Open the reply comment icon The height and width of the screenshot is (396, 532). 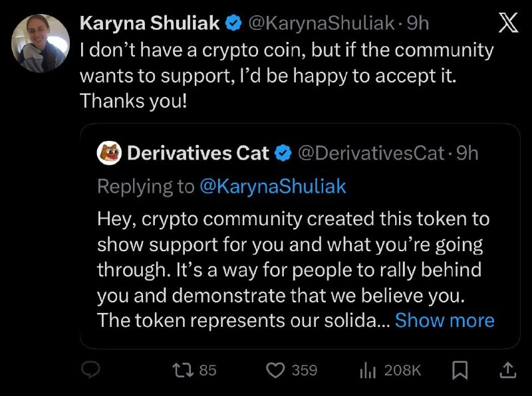[x=90, y=370]
